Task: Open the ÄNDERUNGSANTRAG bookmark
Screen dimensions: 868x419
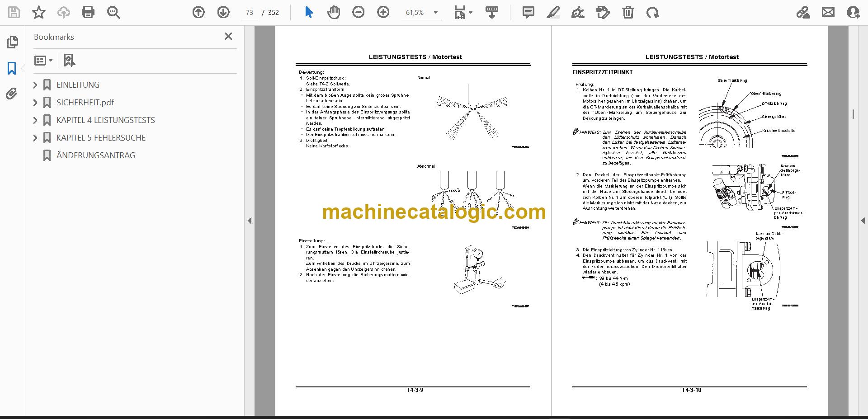Action: pos(95,155)
